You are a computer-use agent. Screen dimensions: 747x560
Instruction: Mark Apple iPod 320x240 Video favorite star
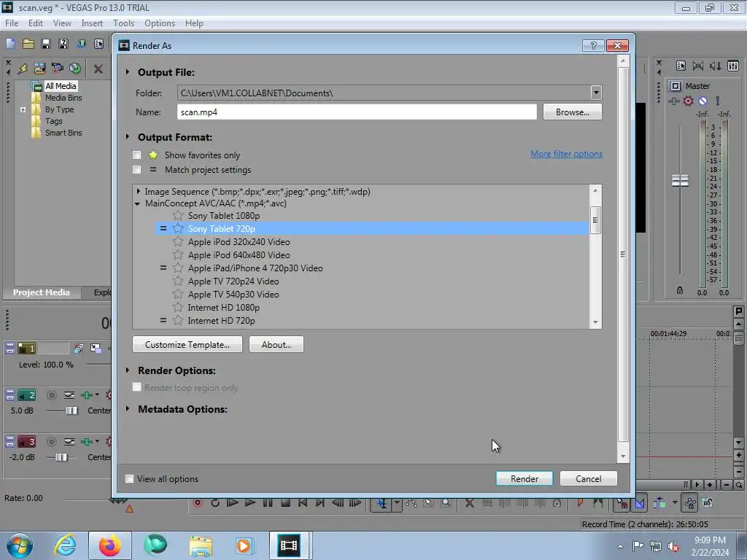coord(178,241)
